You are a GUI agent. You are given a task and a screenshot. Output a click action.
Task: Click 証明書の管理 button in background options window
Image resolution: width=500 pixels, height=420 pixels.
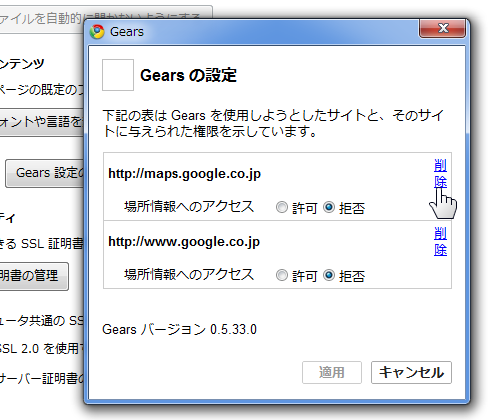pyautogui.click(x=34, y=276)
